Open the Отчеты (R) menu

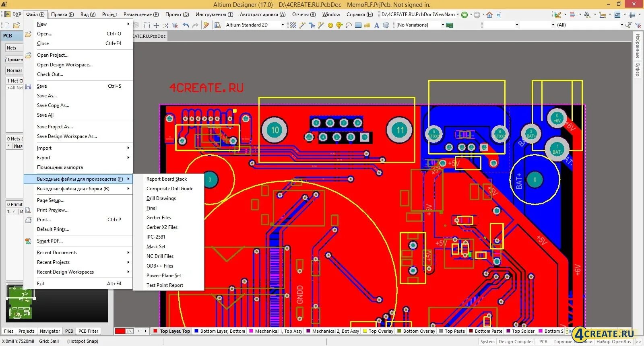(304, 14)
